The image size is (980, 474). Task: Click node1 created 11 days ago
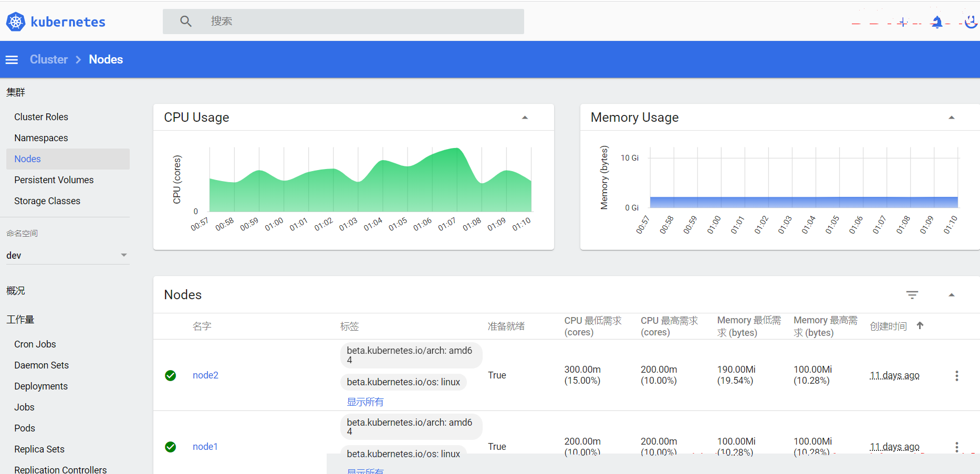coord(895,447)
